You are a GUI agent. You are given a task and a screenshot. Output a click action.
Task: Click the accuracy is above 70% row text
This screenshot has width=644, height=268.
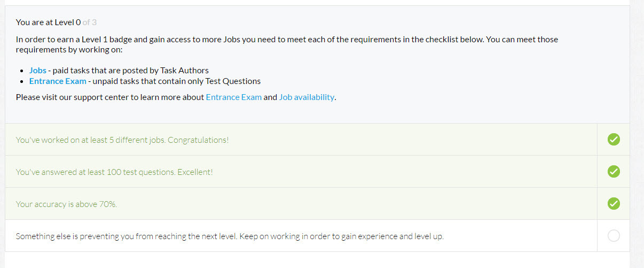66,204
